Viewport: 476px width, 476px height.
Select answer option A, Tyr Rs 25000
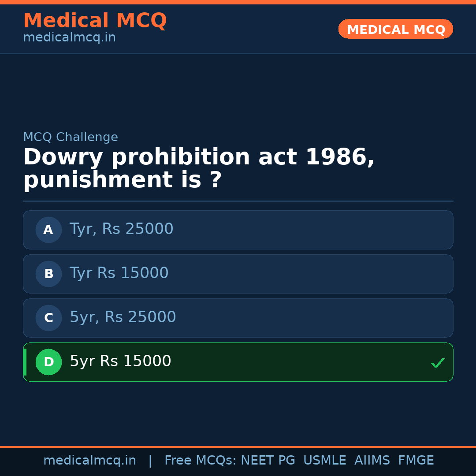pyautogui.click(x=238, y=230)
